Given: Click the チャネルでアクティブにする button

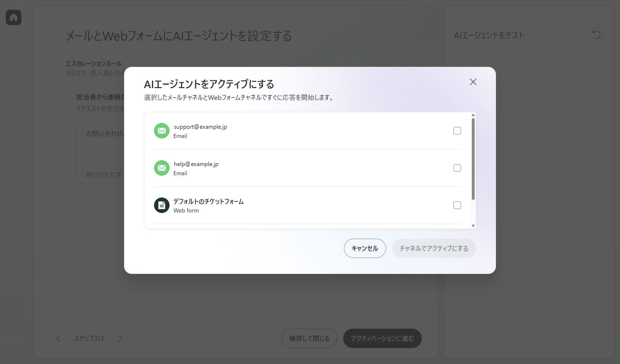Looking at the screenshot, I should click(x=434, y=248).
